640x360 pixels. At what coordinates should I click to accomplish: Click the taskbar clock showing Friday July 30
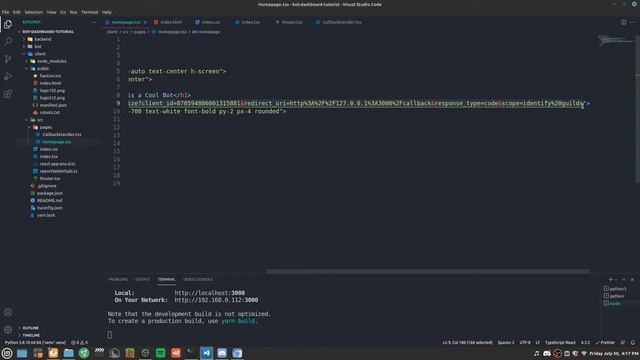pyautogui.click(x=613, y=353)
